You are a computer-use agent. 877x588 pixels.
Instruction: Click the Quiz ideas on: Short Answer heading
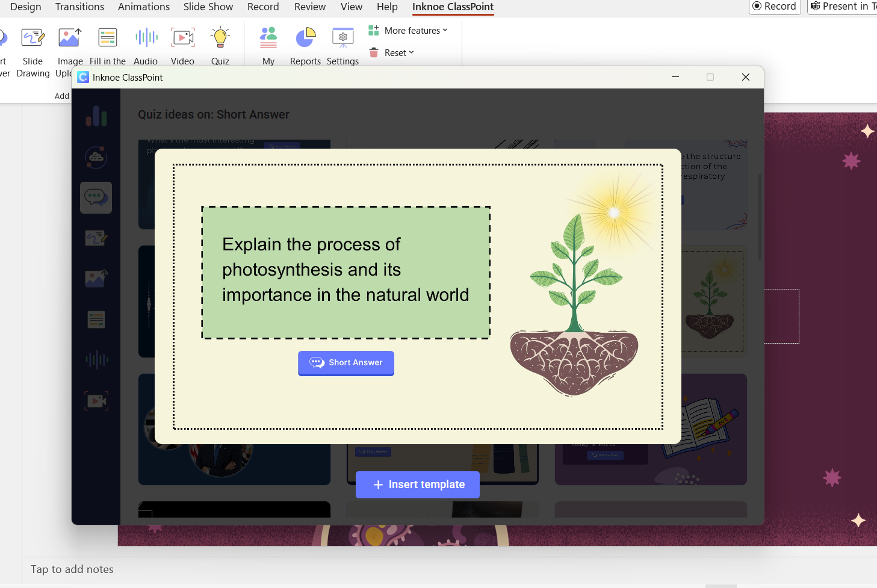click(x=214, y=114)
